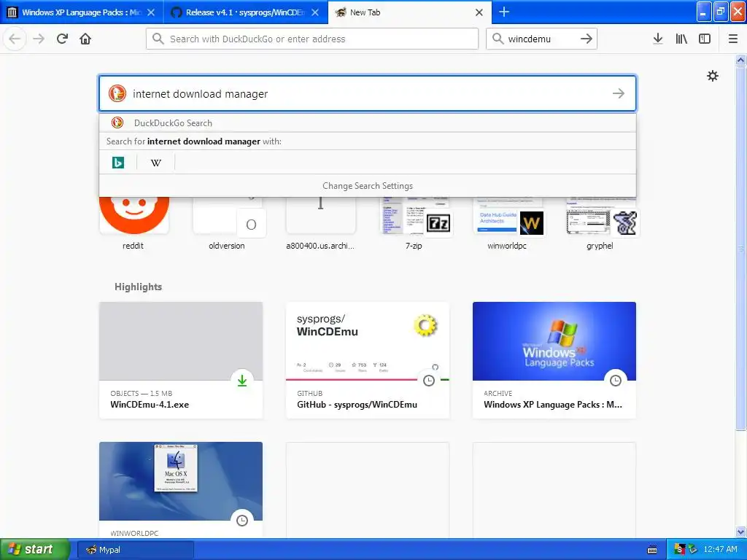This screenshot has width=747, height=560.
Task: Open new tab page settings gear
Action: 712,76
